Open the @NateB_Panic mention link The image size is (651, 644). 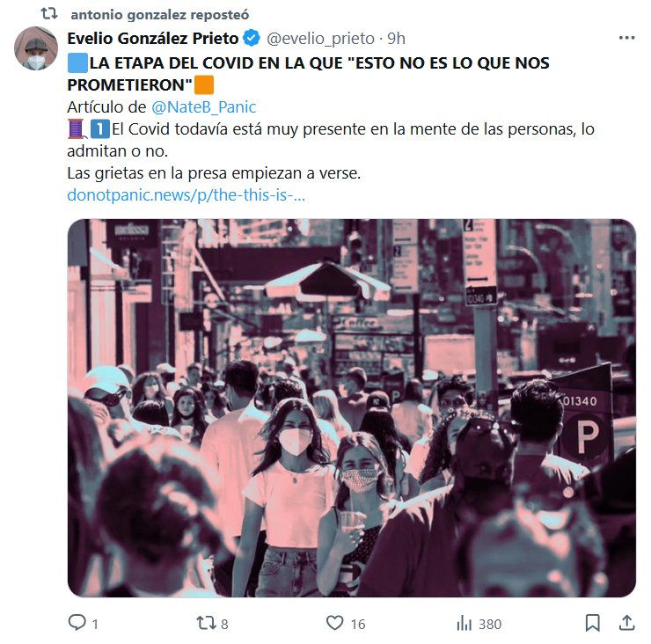pos(203,107)
